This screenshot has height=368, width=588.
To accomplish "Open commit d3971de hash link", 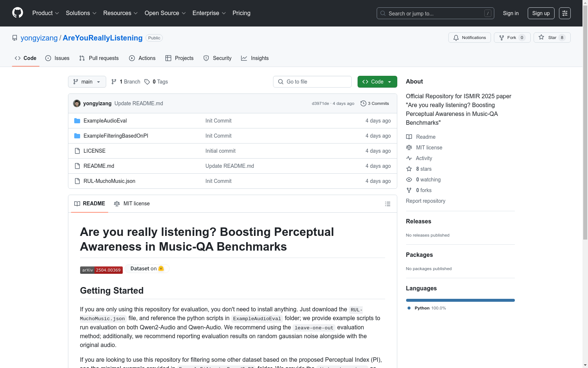I will (x=320, y=103).
